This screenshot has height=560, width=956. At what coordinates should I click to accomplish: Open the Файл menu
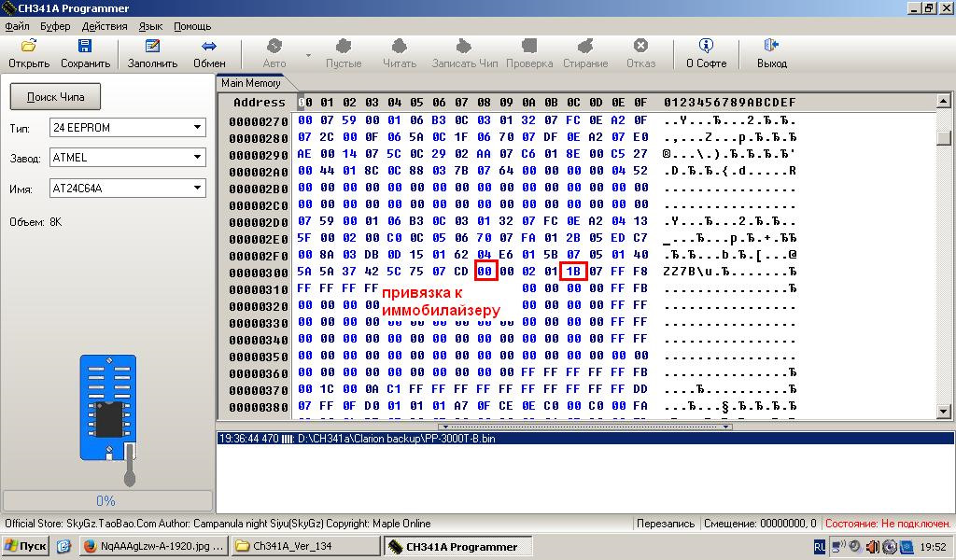tap(17, 26)
